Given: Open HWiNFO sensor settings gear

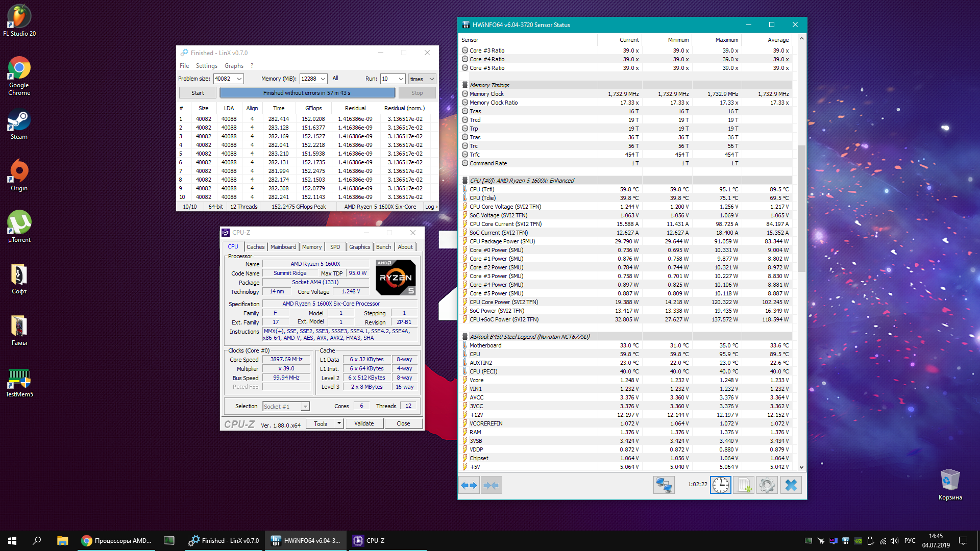Looking at the screenshot, I should click(767, 485).
